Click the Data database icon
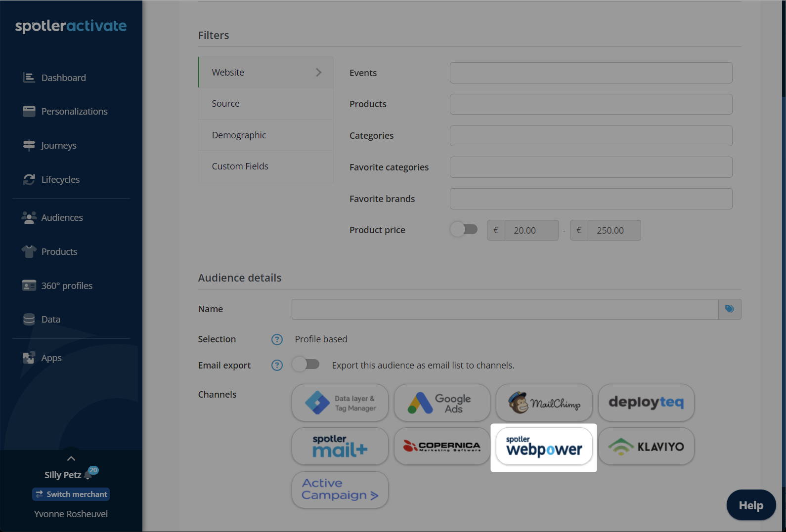Screen dimensions: 786x532 pyautogui.click(x=29, y=320)
